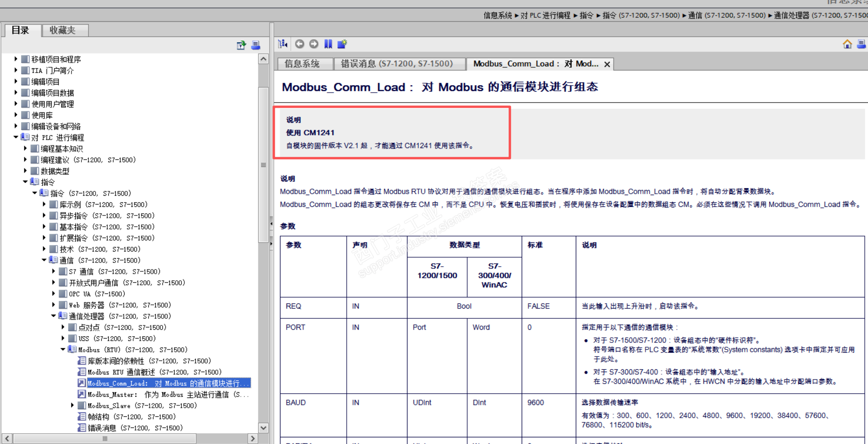Click the contents tree scroll-down arrow
Viewport: 868px width, 444px height.
[263, 428]
